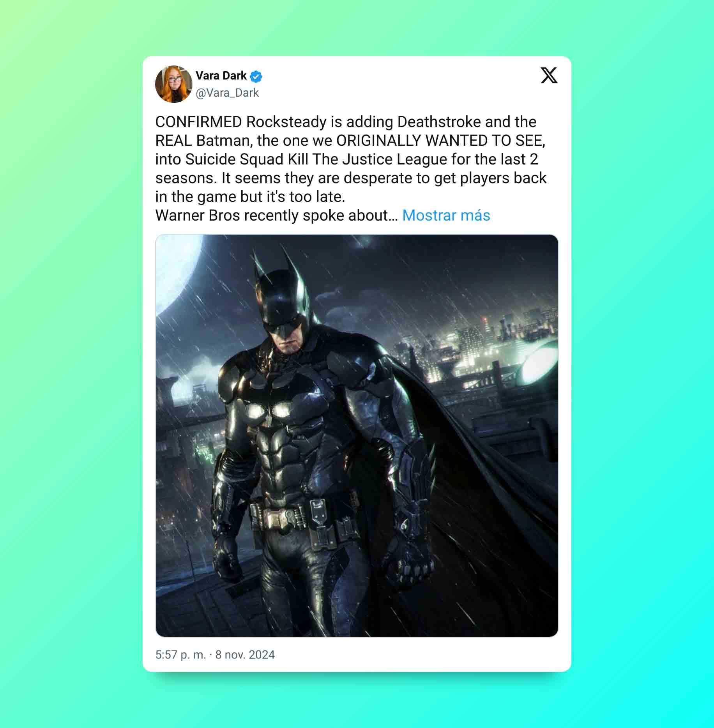Click the 5:57 p. m. timestamp
Screen dimensions: 714x728
point(180,654)
